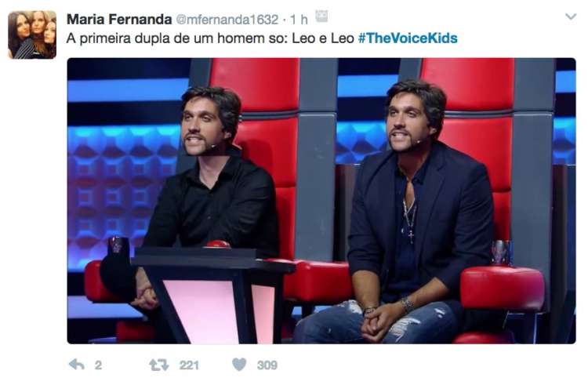This screenshot has height=385, width=588.
Task: Like the tweet with the heart icon
Action: click(239, 365)
